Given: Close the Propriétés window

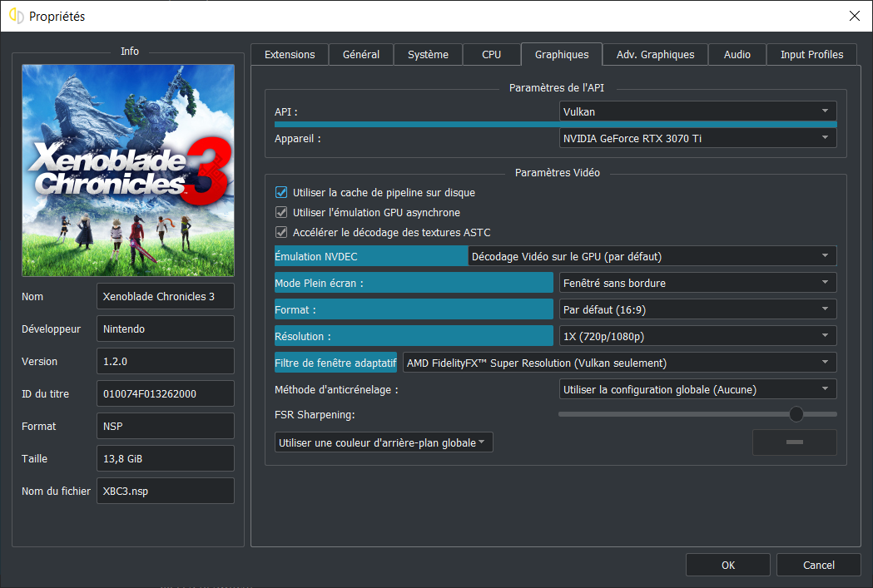Looking at the screenshot, I should (854, 16).
